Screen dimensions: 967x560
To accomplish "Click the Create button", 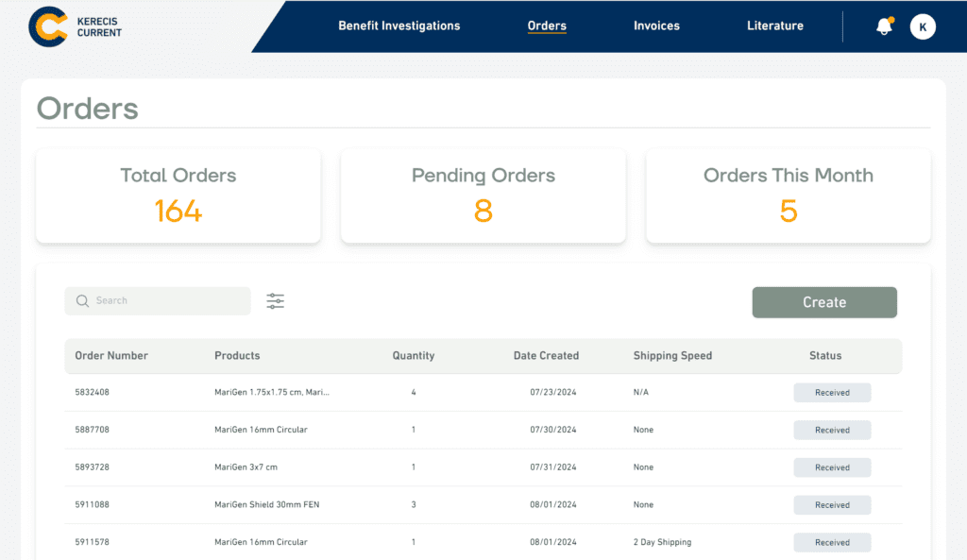I will point(824,302).
